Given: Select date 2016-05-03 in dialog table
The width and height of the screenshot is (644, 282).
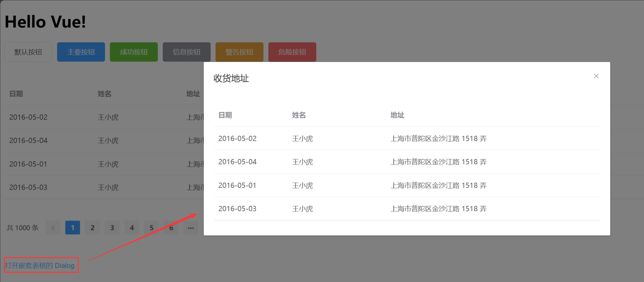Looking at the screenshot, I should [x=238, y=209].
